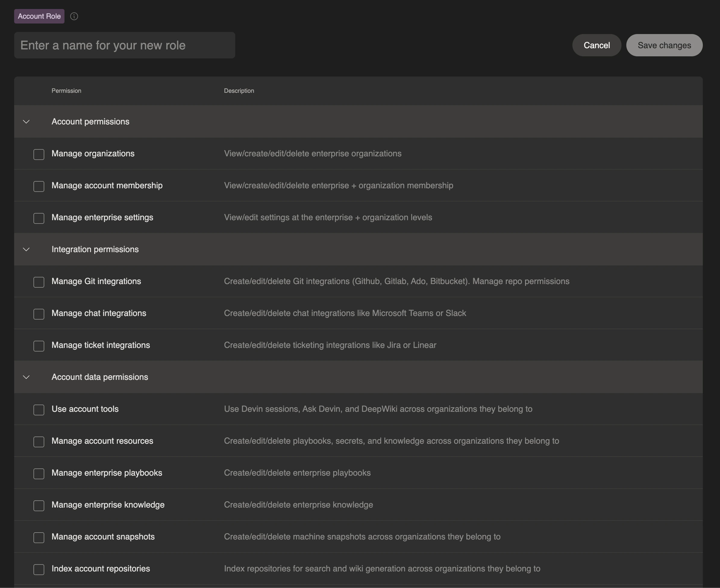Viewport: 720px width, 588px height.
Task: Click the Cancel button
Action: pos(596,45)
